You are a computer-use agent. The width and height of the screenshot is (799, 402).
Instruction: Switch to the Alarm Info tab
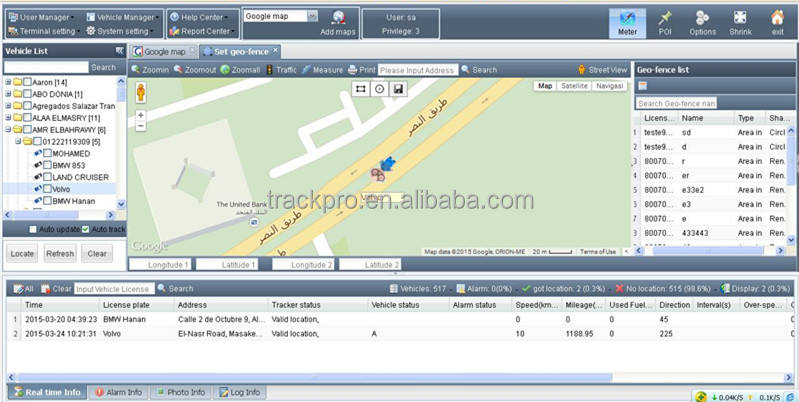(x=118, y=392)
